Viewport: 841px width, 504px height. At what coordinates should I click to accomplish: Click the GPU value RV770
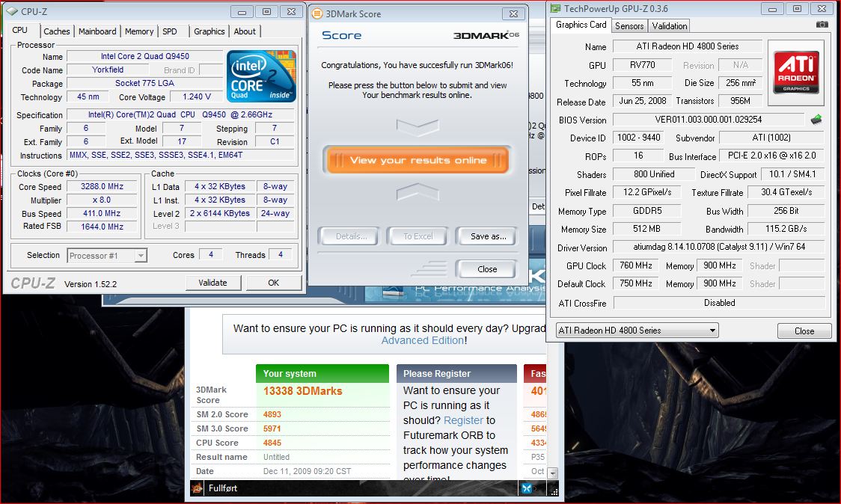tap(642, 65)
